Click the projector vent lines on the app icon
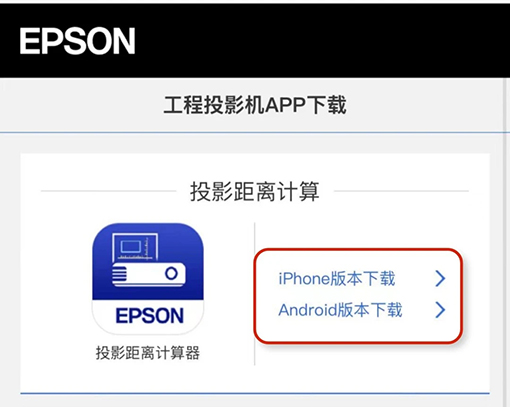This screenshot has width=510, height=407. pos(119,275)
